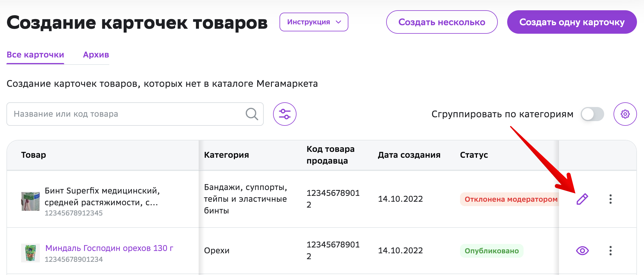This screenshot has height=275, width=644.
Task: Click Создать несколько button
Action: point(442,22)
